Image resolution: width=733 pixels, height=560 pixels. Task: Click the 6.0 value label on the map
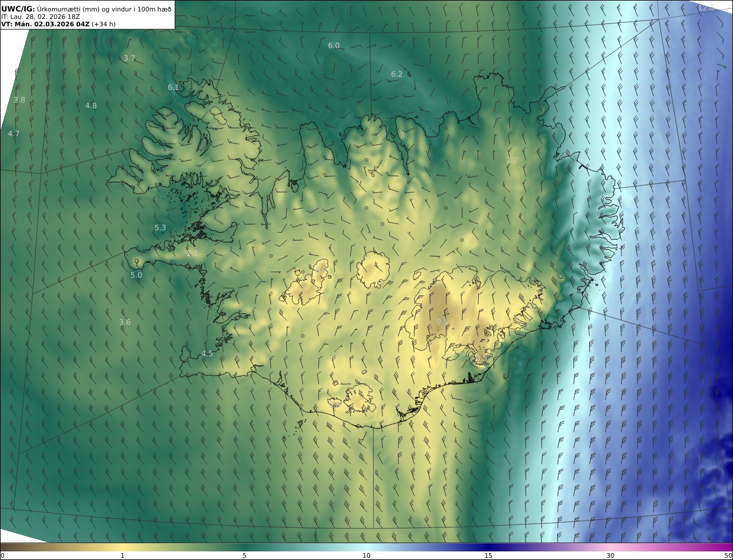tap(334, 46)
